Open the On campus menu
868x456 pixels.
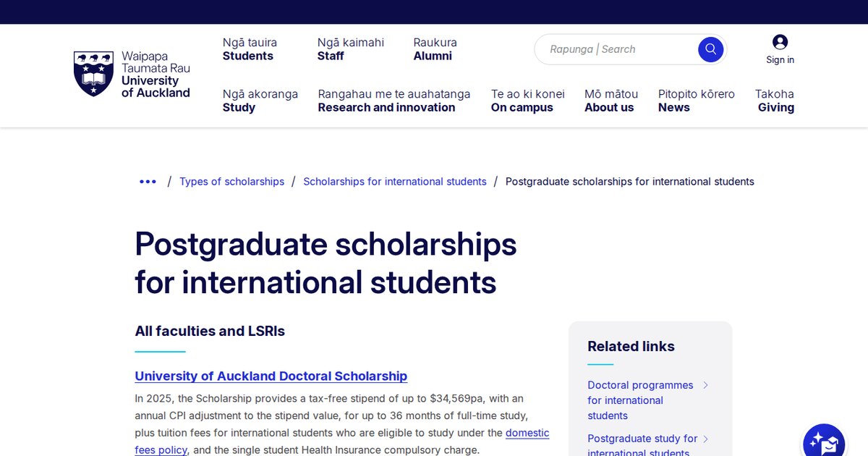(528, 101)
